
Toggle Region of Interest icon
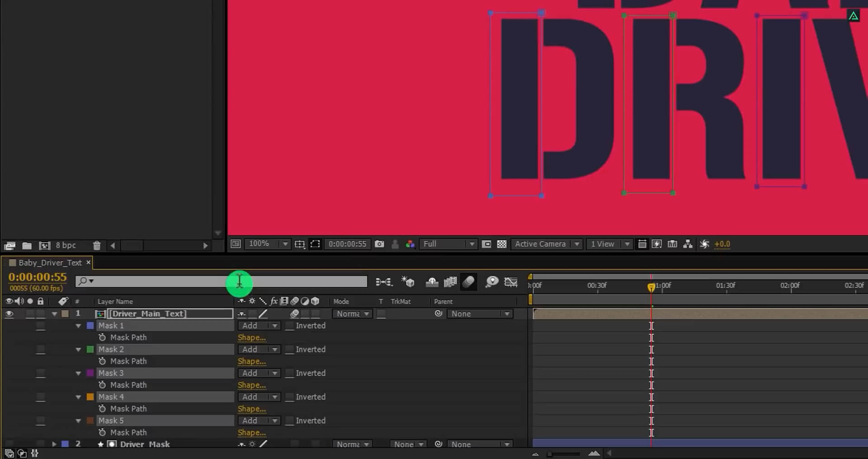pos(486,244)
